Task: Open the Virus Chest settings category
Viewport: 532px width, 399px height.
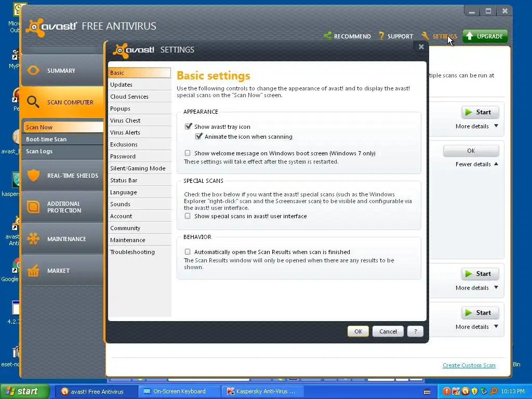Action: pyautogui.click(x=139, y=121)
